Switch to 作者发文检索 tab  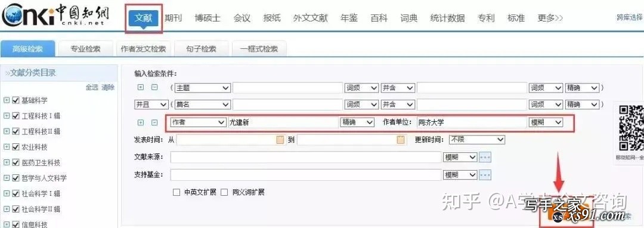[x=143, y=49]
